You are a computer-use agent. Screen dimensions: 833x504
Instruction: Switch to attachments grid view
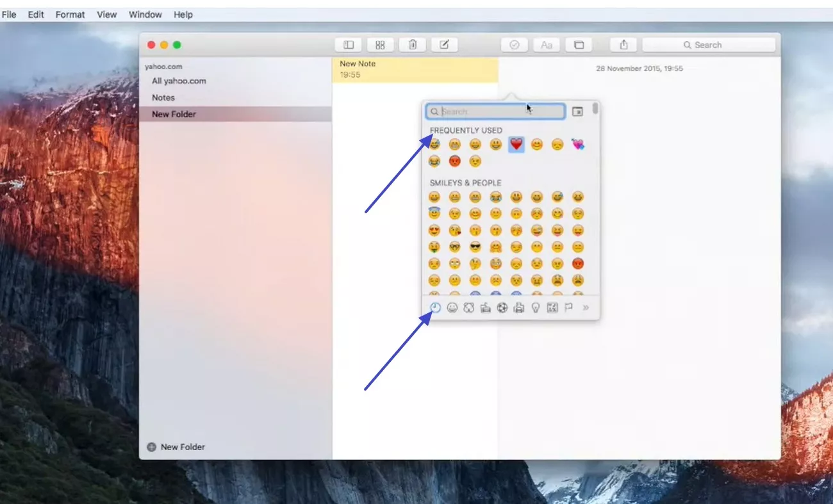click(380, 44)
